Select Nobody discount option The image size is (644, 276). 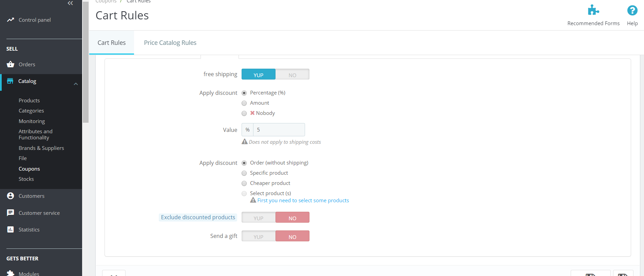(244, 113)
